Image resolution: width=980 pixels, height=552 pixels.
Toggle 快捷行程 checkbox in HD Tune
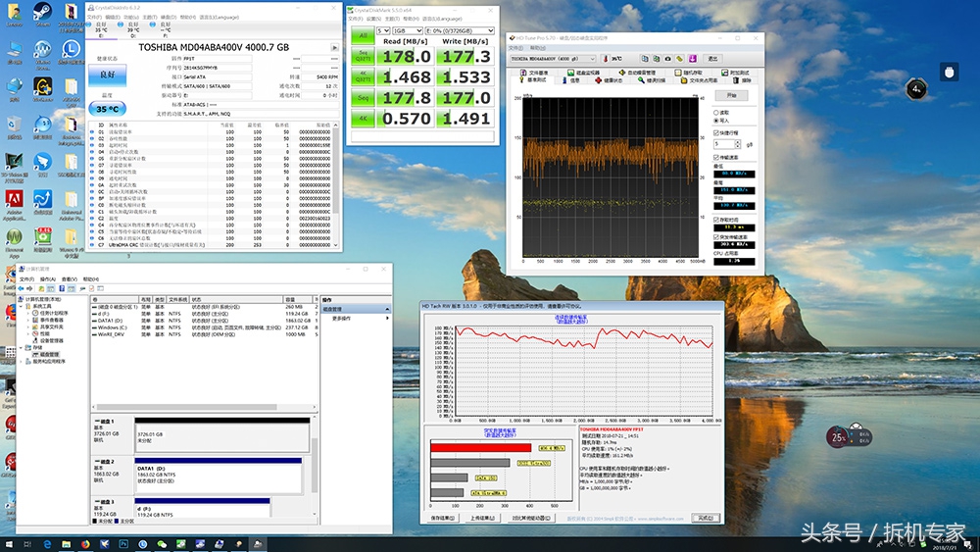716,133
